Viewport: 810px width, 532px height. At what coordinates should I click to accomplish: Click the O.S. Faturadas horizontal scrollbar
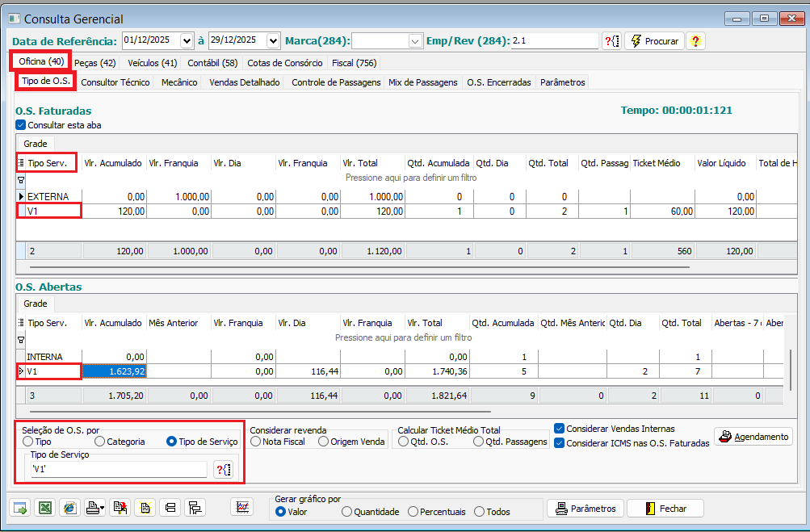coord(359,266)
